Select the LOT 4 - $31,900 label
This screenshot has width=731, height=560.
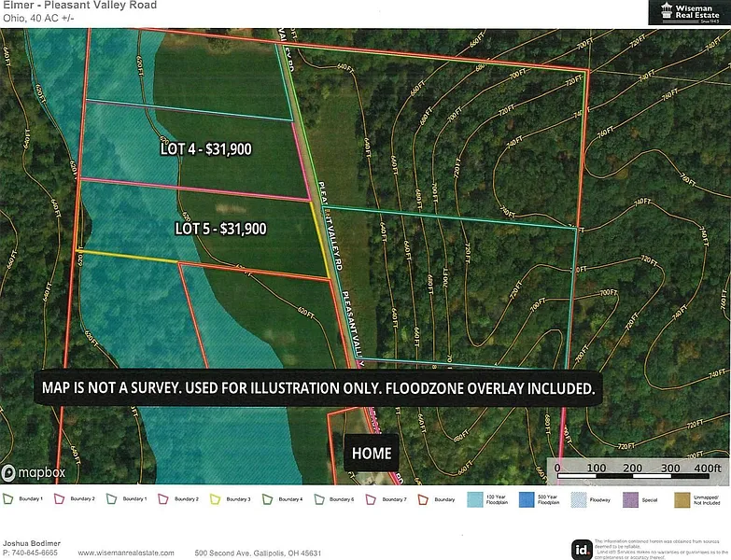tap(204, 148)
